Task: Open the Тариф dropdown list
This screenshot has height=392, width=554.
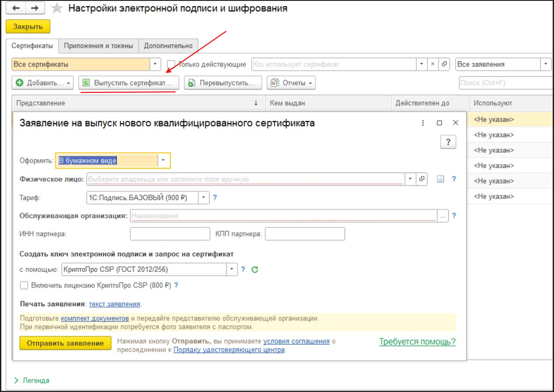Action: click(x=204, y=198)
